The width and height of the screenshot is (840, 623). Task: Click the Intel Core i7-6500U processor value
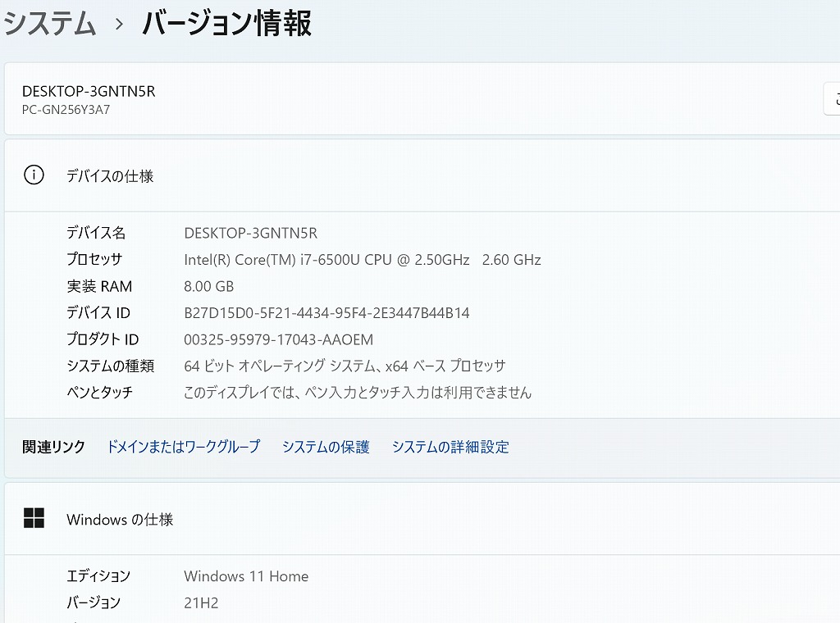pos(362,260)
